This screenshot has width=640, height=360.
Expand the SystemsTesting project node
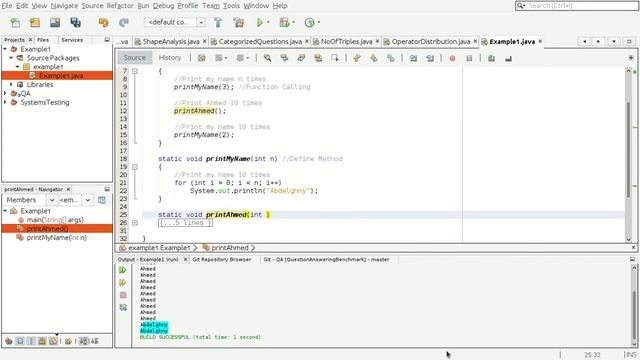click(5, 102)
